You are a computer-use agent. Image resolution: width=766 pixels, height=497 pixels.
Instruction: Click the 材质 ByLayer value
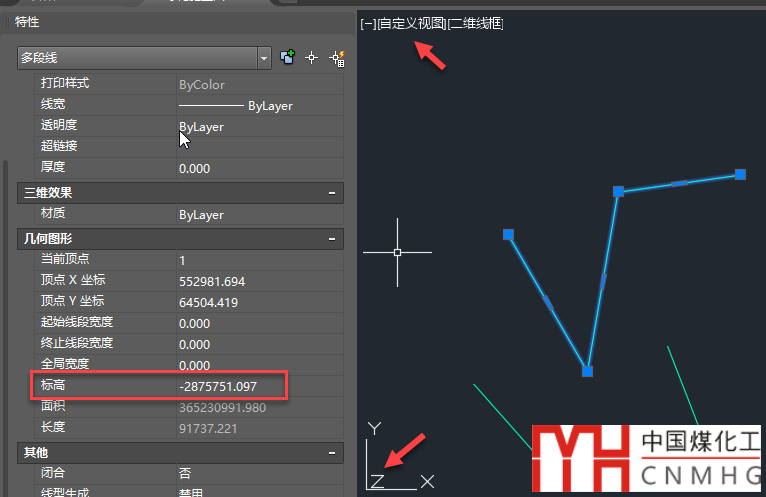pyautogui.click(x=201, y=215)
